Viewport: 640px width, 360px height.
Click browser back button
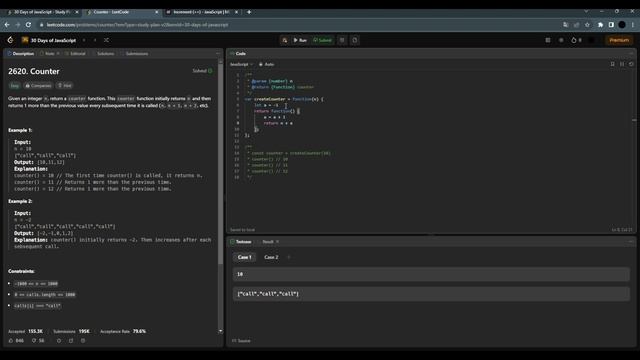point(7,25)
